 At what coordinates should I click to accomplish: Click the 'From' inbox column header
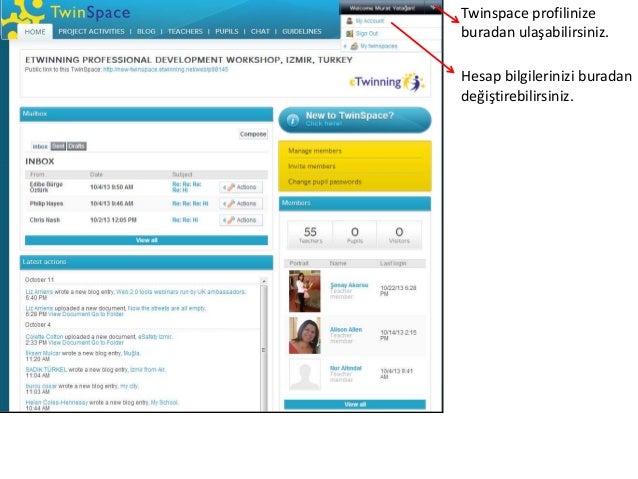(37, 175)
